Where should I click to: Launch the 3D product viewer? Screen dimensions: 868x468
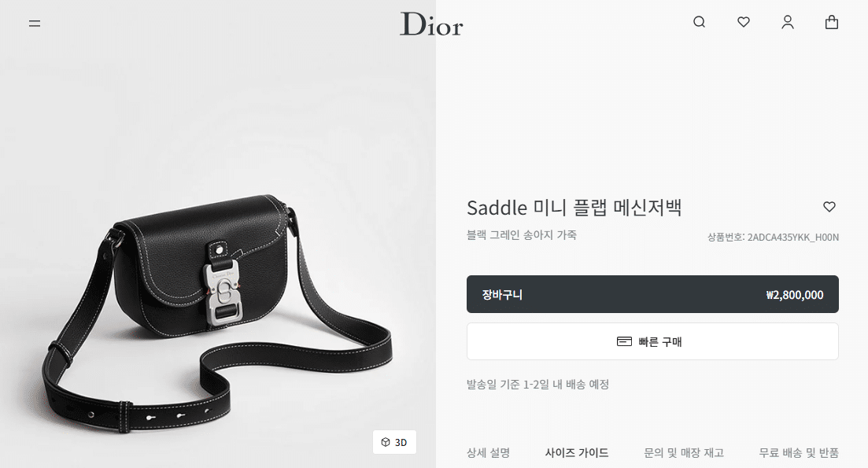tap(394, 442)
